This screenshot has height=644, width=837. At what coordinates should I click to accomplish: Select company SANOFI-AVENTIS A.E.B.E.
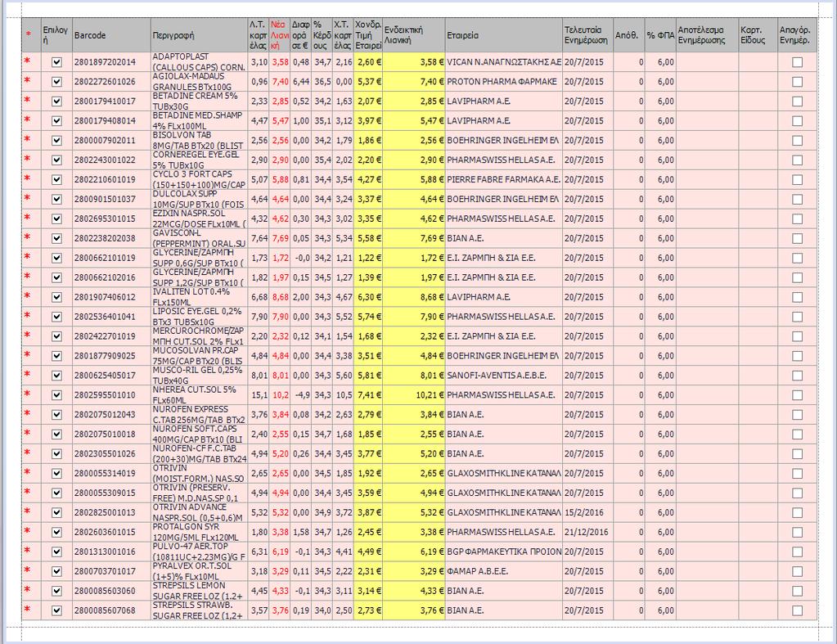[503, 376]
